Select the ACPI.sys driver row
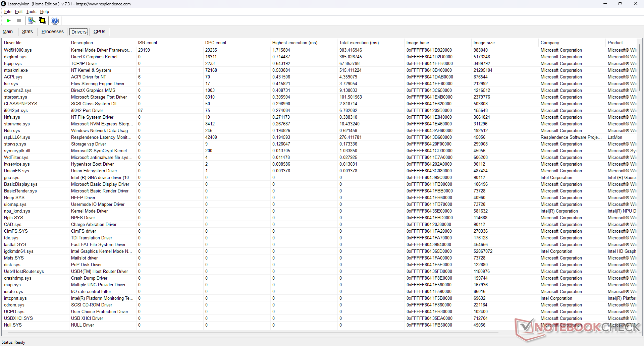644x346 pixels. [319, 77]
